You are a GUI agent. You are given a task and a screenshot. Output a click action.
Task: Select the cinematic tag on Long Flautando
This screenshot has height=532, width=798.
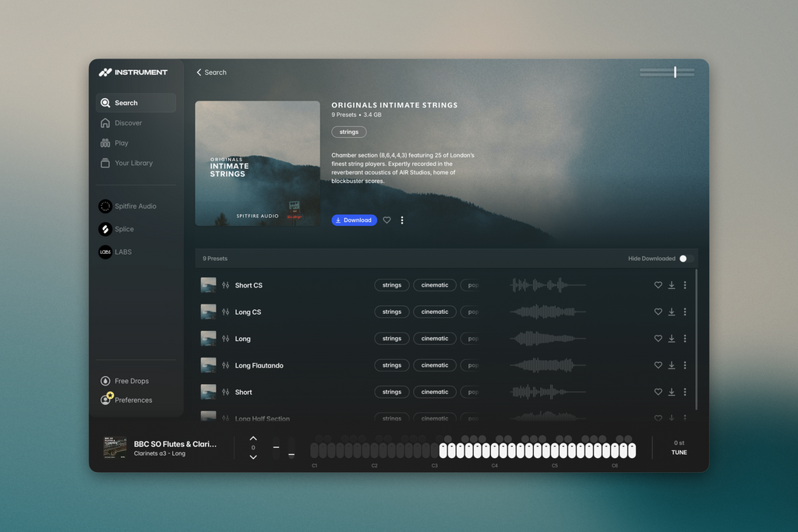pyautogui.click(x=435, y=365)
